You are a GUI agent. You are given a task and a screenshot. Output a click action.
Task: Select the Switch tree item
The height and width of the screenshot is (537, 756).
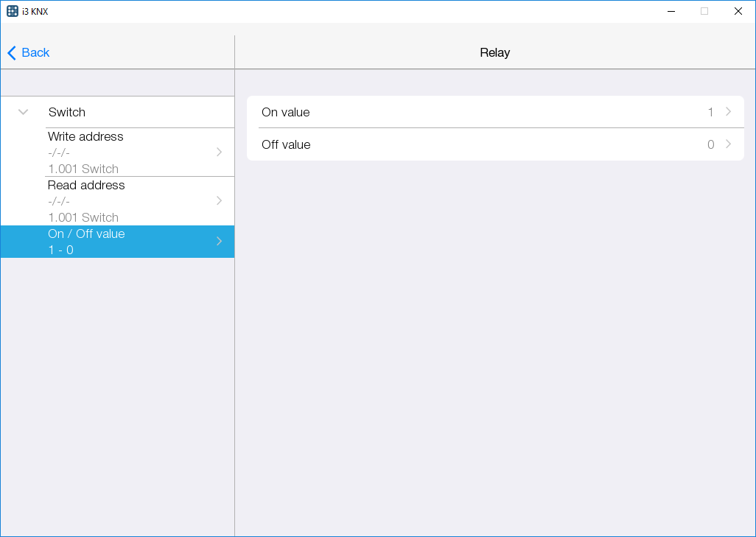pyautogui.click(x=66, y=111)
